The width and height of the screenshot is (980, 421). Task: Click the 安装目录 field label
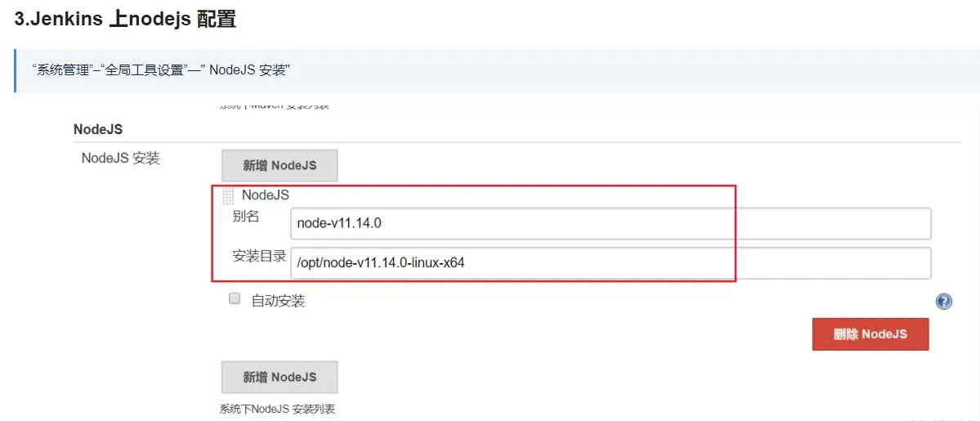259,256
